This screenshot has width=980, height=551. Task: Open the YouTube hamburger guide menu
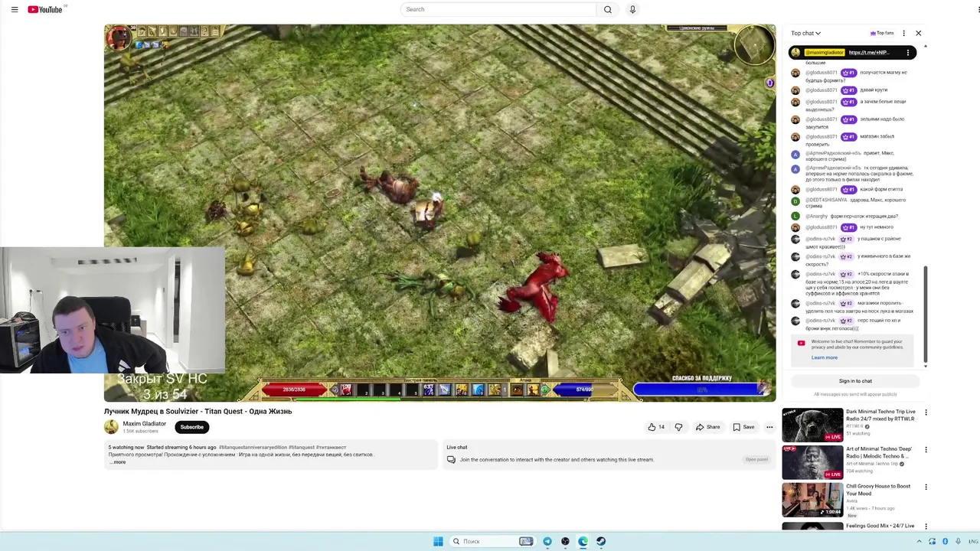(x=14, y=9)
